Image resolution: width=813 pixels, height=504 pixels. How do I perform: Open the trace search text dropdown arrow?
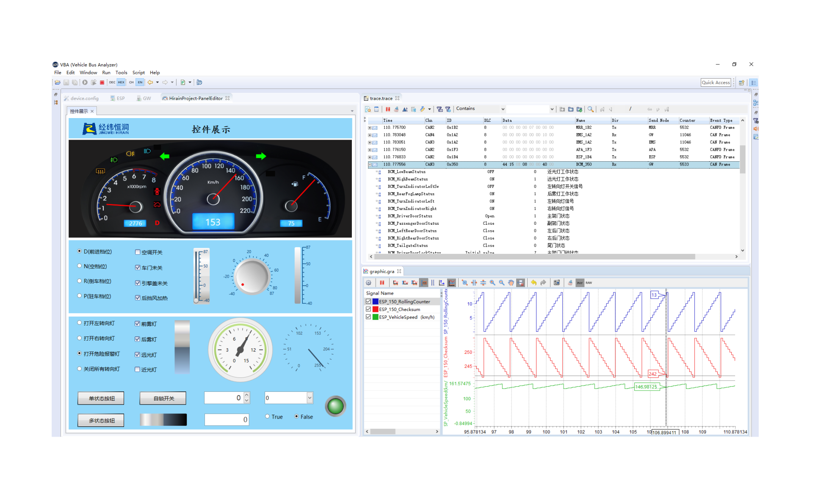click(552, 109)
